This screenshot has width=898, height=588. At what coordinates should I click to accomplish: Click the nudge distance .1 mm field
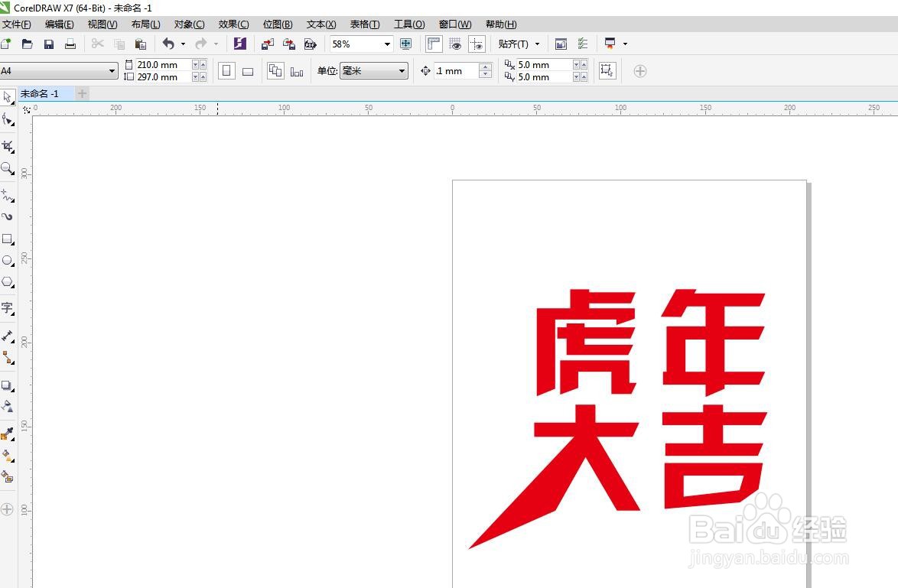click(456, 71)
